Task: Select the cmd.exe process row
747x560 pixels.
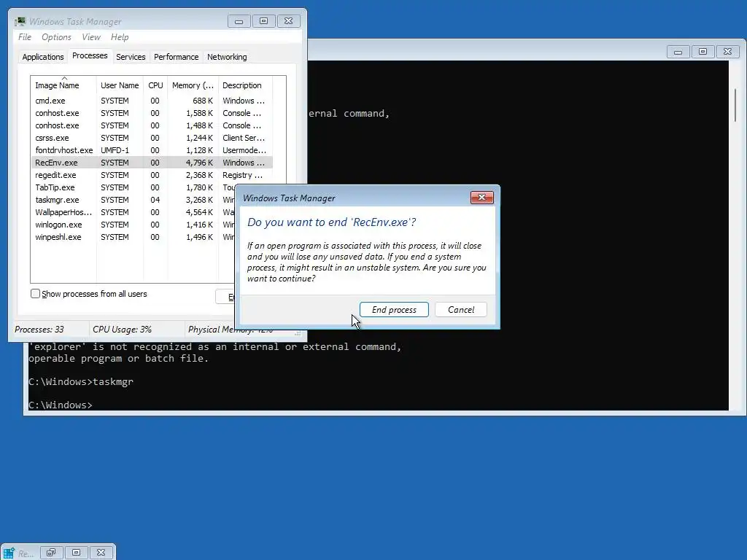Action: pos(152,101)
